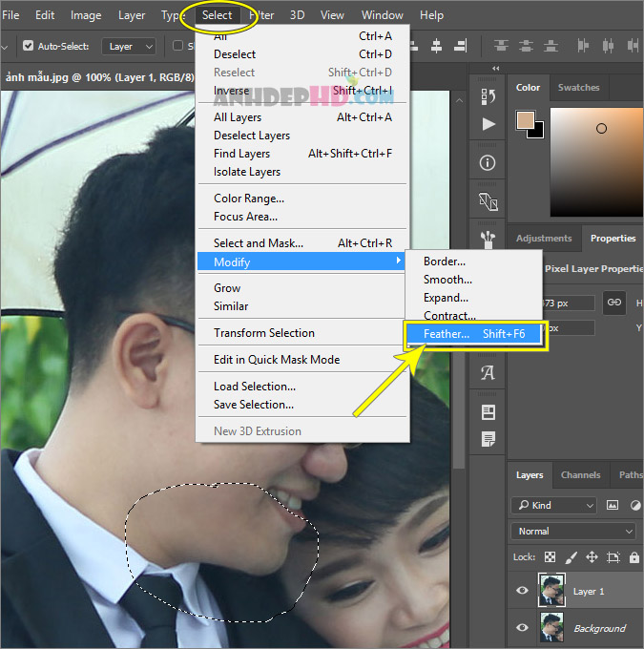644x649 pixels.
Task: Hide the Background layer eye icon
Action: point(522,628)
